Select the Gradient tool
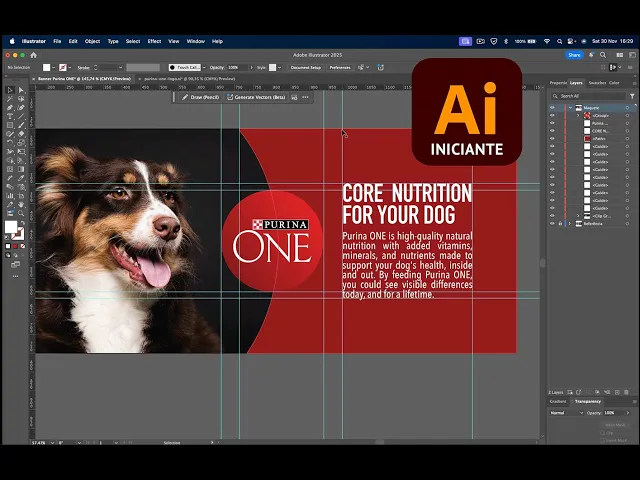The height and width of the screenshot is (480, 640). (x=21, y=169)
